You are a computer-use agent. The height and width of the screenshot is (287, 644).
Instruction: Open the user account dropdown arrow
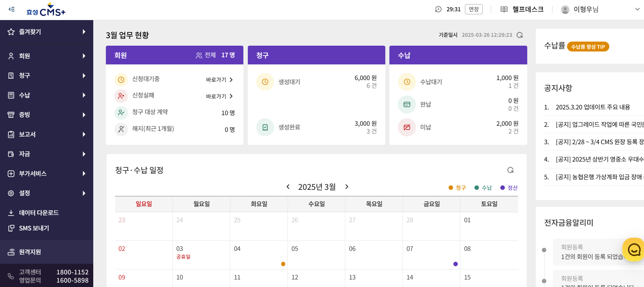[638, 9]
